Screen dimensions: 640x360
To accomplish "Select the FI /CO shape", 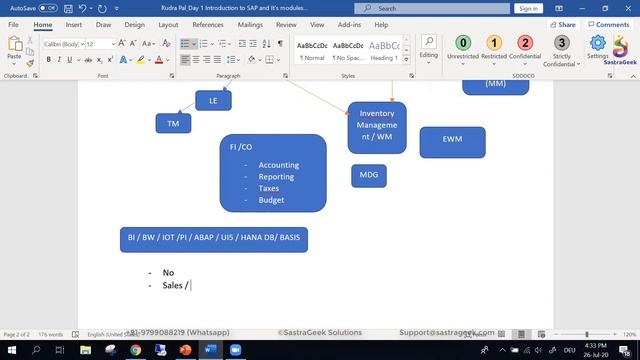I will [273, 173].
